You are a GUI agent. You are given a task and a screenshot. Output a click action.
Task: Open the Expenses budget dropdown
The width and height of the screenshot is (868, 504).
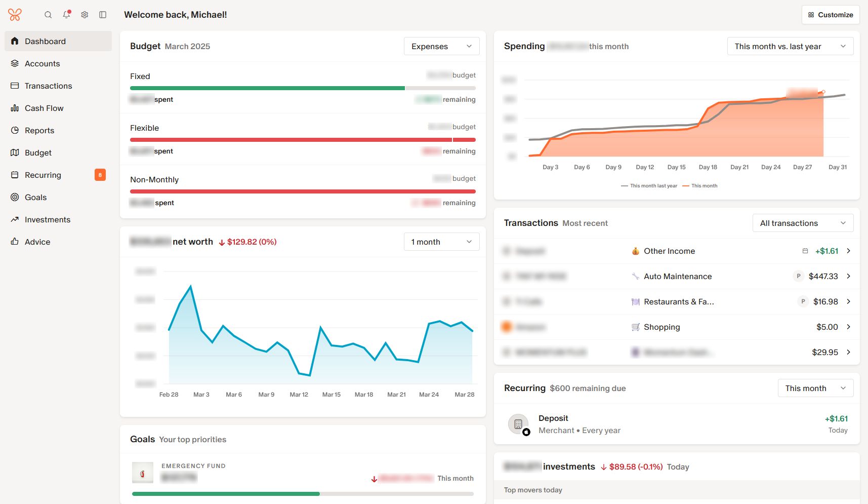click(x=441, y=46)
